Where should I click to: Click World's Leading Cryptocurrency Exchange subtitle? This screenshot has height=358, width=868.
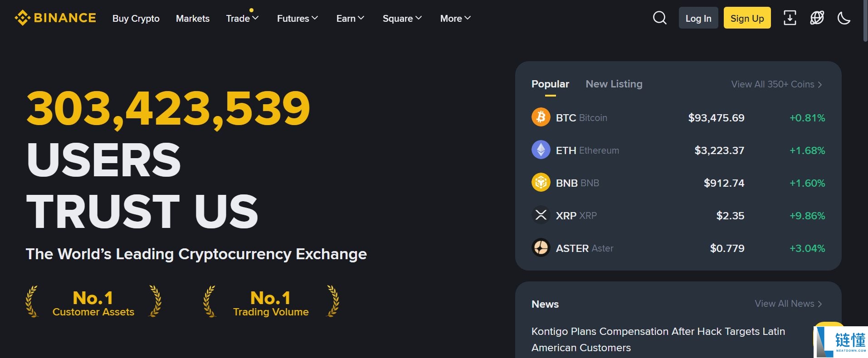click(196, 254)
